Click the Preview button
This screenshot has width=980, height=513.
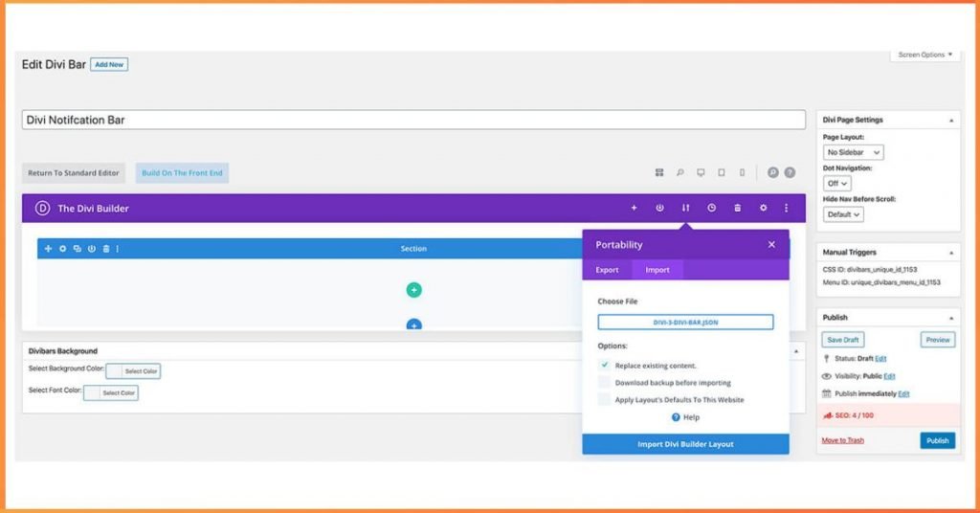point(938,340)
